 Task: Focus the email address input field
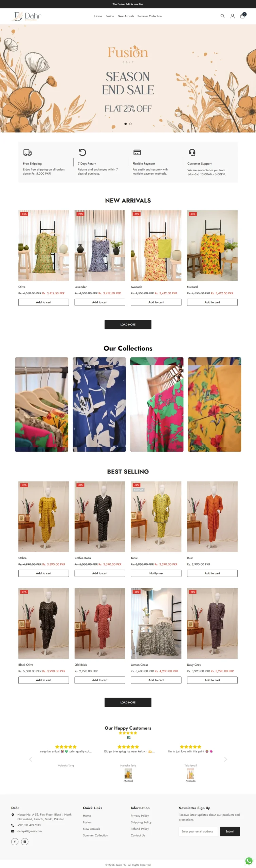coord(198,831)
